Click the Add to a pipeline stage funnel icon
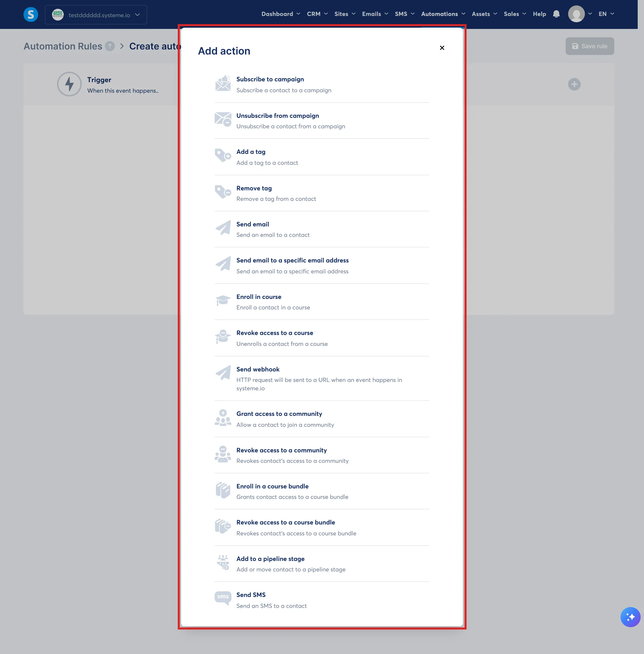This screenshot has height=654, width=644. pyautogui.click(x=223, y=563)
